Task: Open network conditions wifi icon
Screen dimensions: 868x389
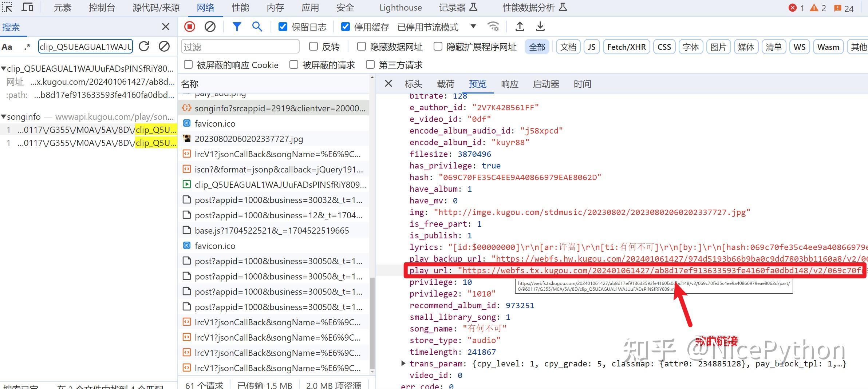Action: pyautogui.click(x=493, y=27)
